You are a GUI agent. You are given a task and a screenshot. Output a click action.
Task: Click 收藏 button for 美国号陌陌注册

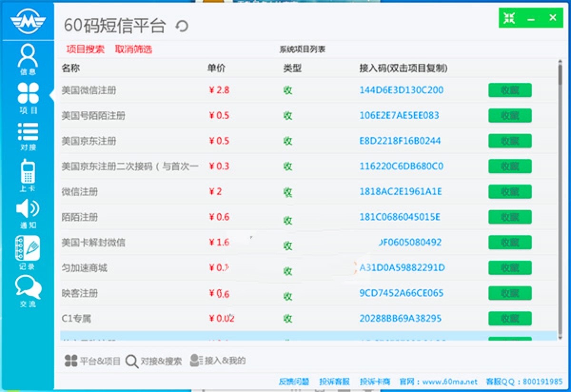[x=510, y=116]
